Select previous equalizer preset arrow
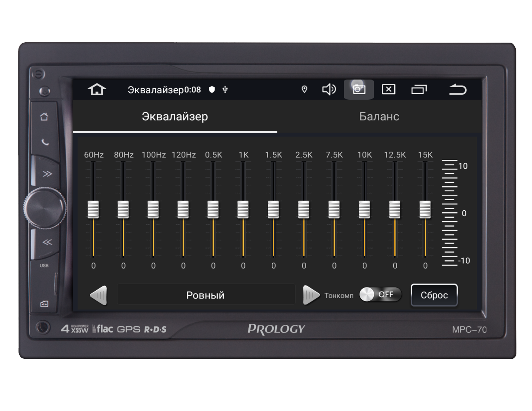Viewport: 532px width, 411px height. click(x=99, y=295)
